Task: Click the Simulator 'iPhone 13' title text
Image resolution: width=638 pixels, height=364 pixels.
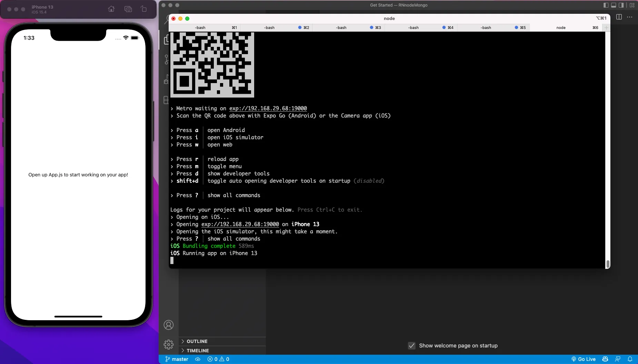Action: coord(42,7)
